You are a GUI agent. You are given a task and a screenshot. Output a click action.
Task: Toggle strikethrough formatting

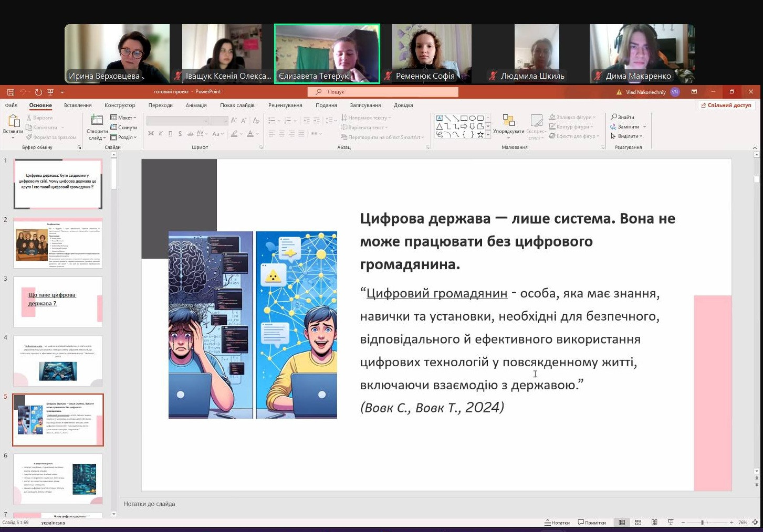pyautogui.click(x=190, y=134)
